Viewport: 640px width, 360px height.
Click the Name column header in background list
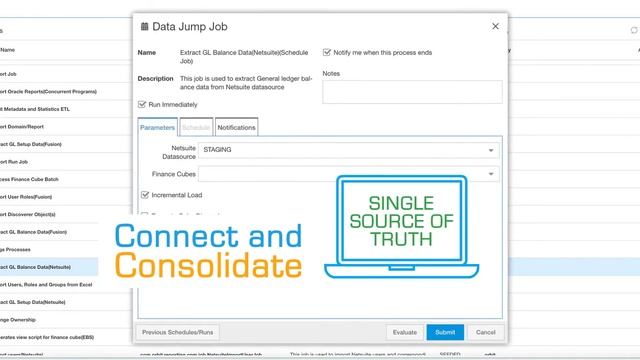pyautogui.click(x=7, y=50)
